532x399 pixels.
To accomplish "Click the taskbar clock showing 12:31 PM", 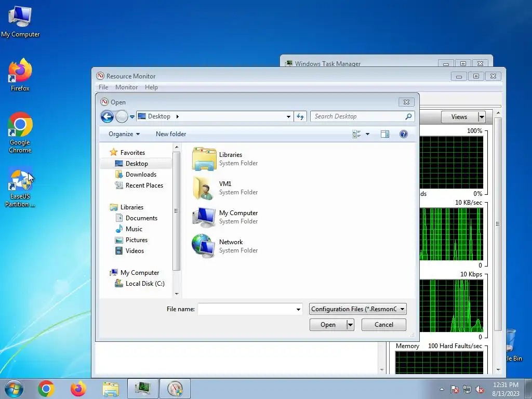I will coord(506,389).
